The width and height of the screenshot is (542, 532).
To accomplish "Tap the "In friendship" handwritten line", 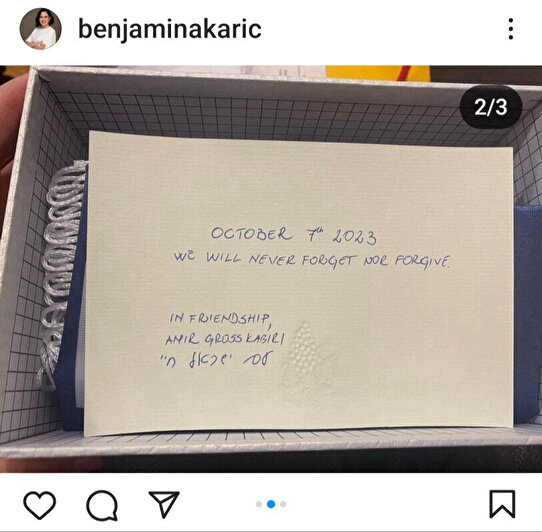I will point(220,319).
